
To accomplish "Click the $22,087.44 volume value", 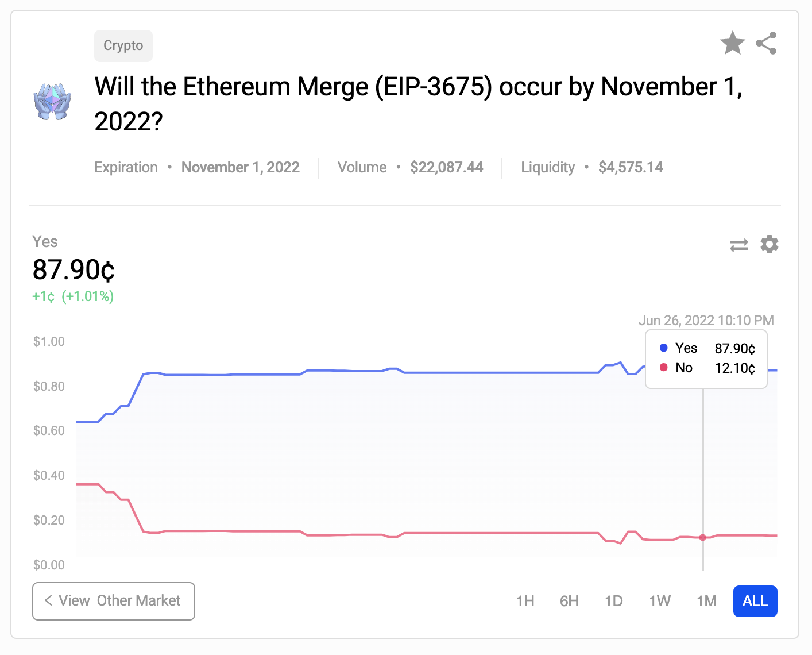I will point(446,167).
